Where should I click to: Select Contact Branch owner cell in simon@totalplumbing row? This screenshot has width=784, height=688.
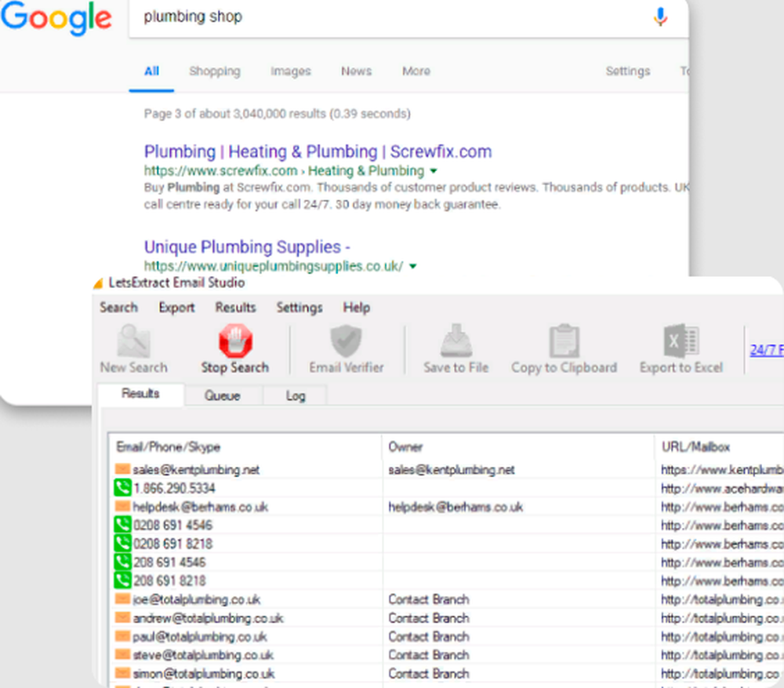coord(518,673)
